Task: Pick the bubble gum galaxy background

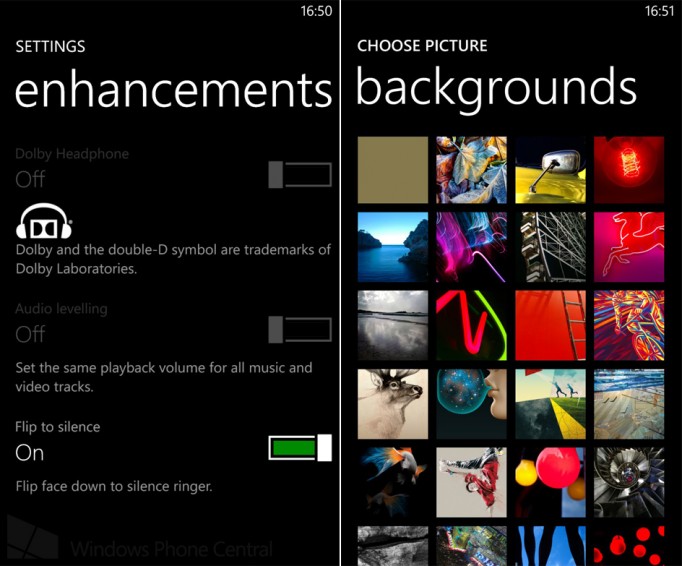Action: tap(471, 404)
